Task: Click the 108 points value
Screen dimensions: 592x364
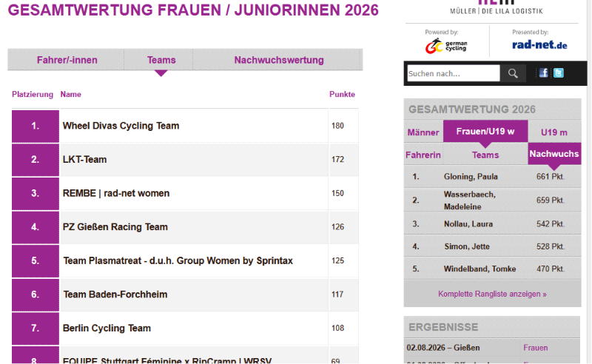Action: click(x=337, y=328)
